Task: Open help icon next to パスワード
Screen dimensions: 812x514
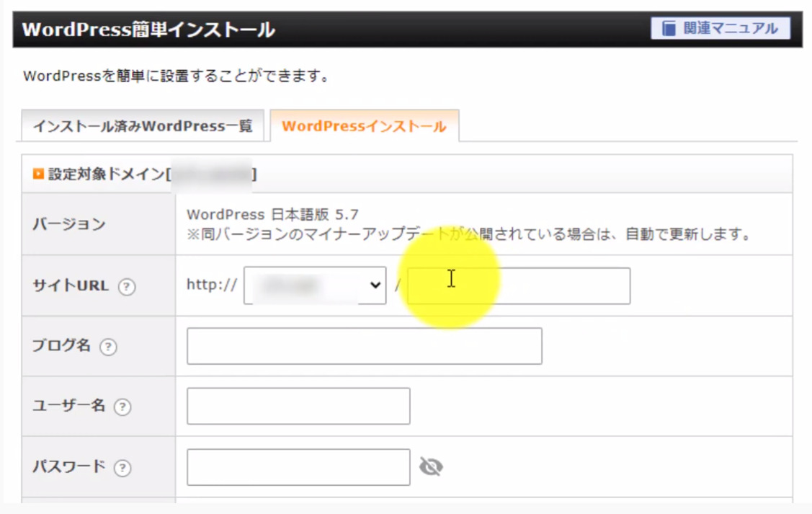Action: point(122,468)
